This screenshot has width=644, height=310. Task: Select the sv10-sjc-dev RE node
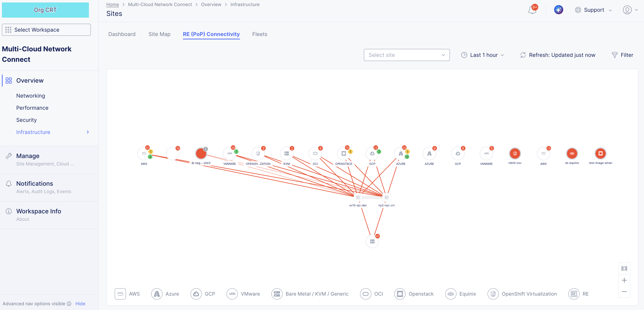tap(358, 197)
